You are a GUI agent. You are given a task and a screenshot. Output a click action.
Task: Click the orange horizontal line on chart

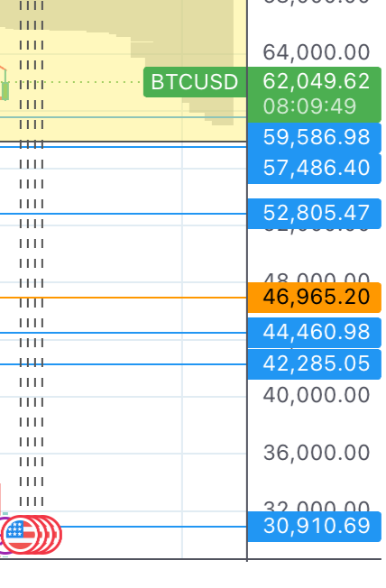coord(123,298)
